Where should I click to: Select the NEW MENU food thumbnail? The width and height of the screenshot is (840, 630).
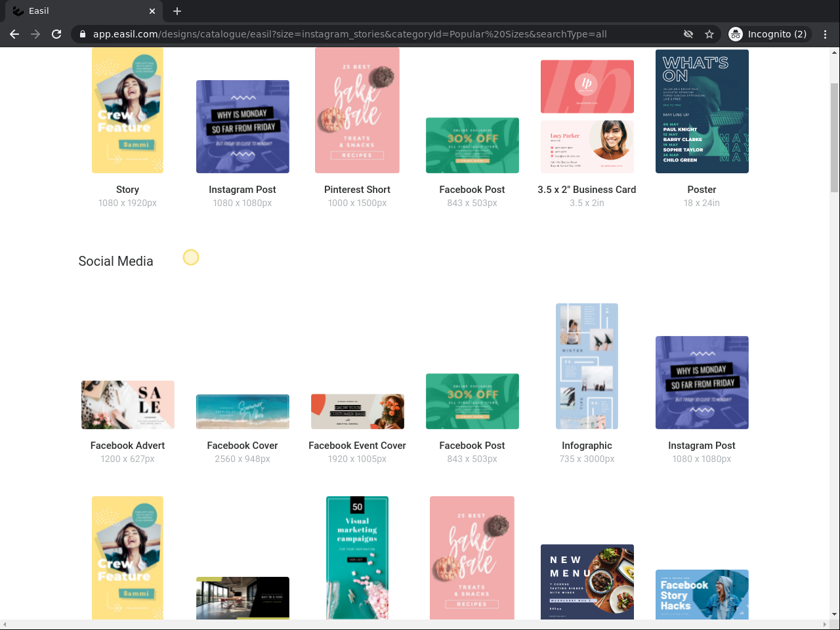point(587,582)
